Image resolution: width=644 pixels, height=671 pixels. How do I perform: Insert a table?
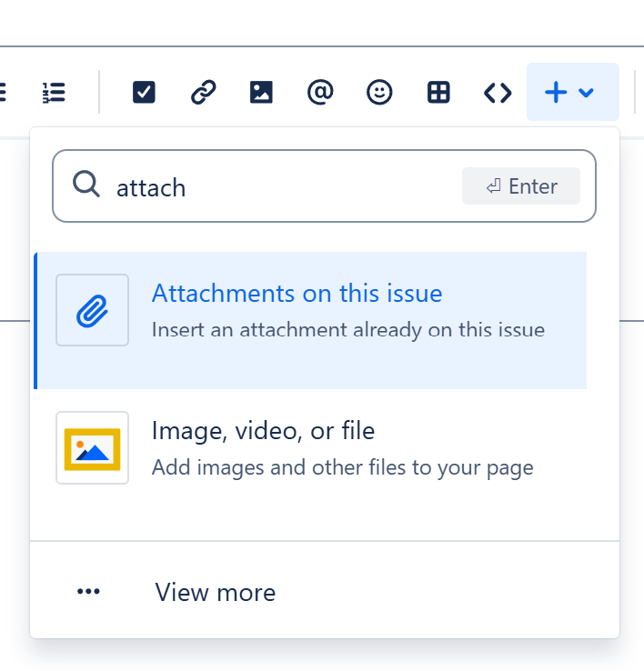[x=438, y=93]
